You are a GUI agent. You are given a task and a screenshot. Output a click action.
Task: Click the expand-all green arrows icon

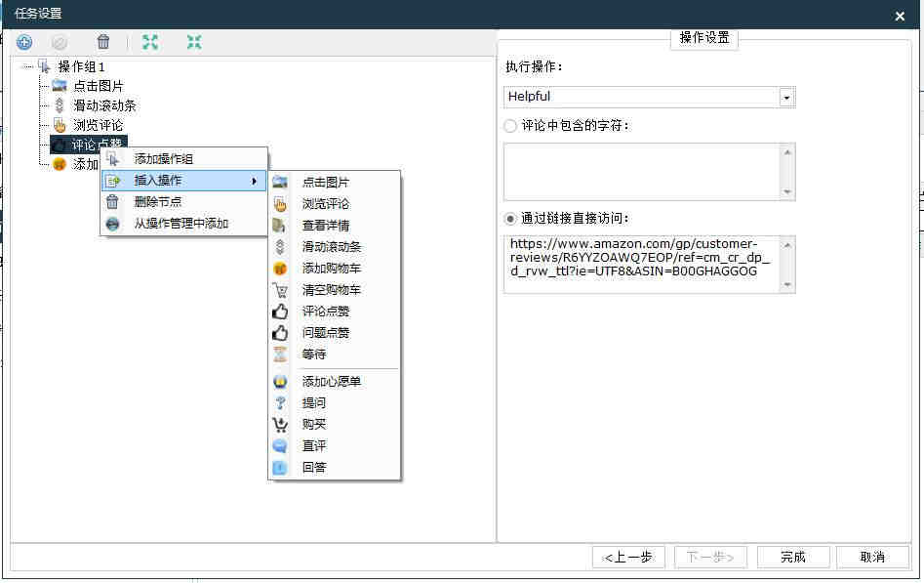pyautogui.click(x=150, y=42)
